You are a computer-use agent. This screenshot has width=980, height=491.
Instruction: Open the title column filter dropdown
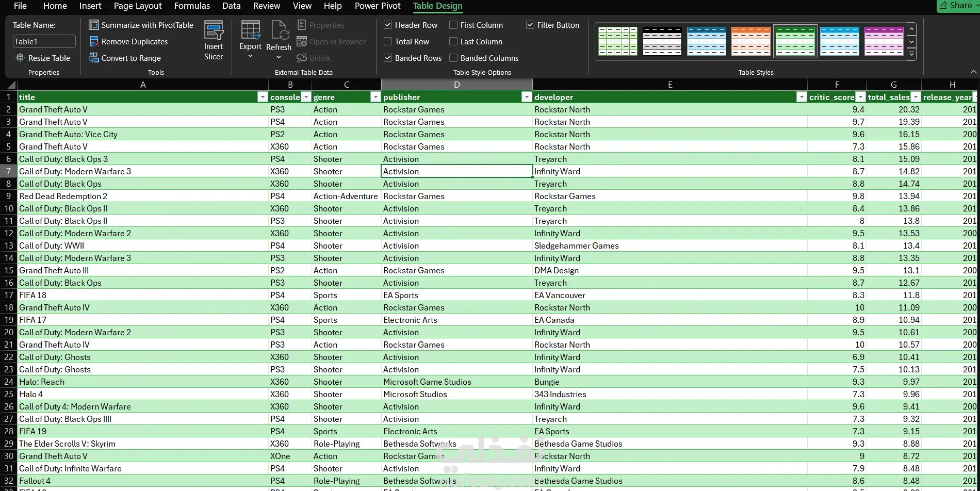[x=263, y=97]
